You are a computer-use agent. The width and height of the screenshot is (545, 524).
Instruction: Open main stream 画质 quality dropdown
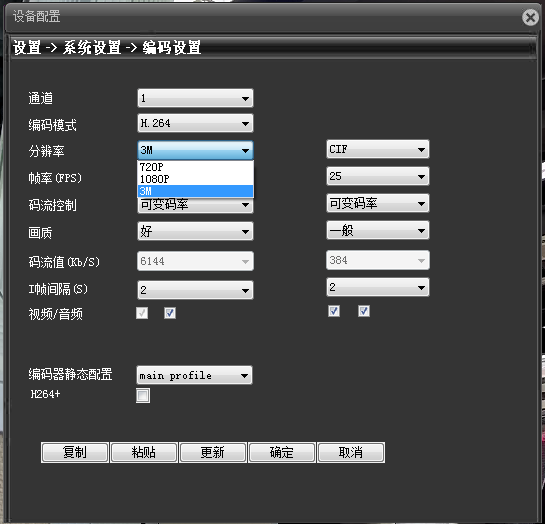pos(195,231)
